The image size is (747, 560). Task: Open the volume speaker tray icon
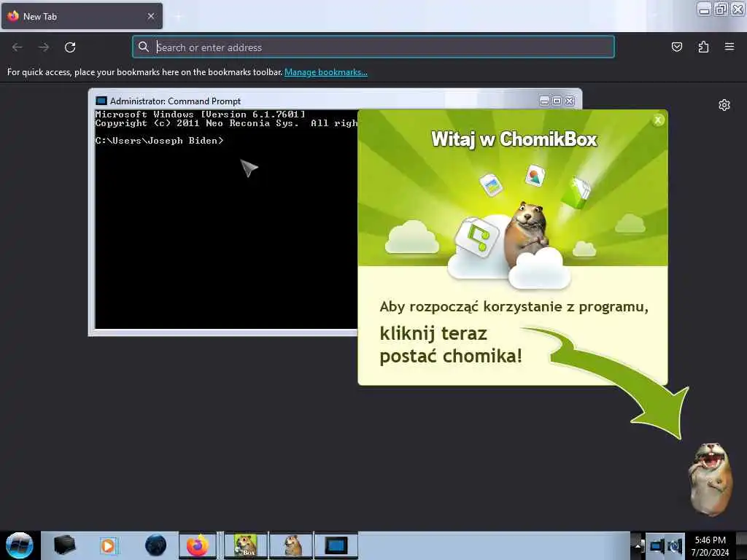point(675,545)
